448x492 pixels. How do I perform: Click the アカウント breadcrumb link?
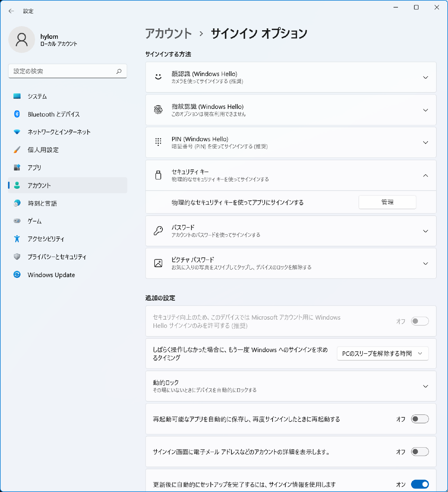(168, 34)
